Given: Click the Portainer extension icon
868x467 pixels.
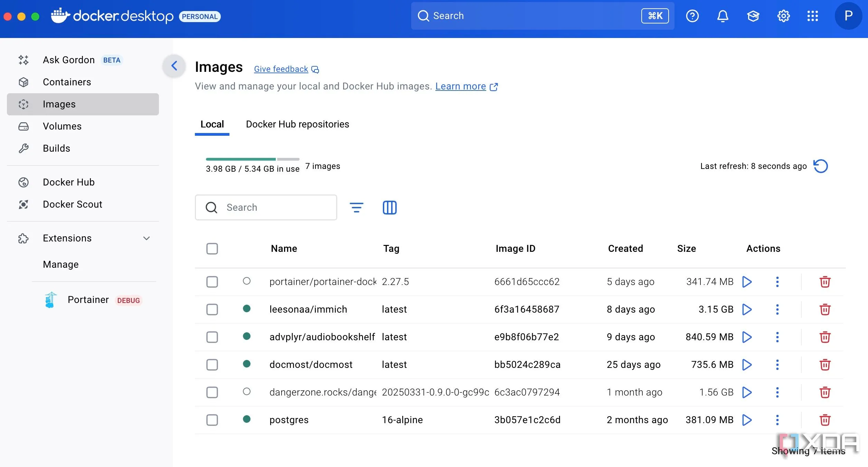Looking at the screenshot, I should click(x=51, y=300).
